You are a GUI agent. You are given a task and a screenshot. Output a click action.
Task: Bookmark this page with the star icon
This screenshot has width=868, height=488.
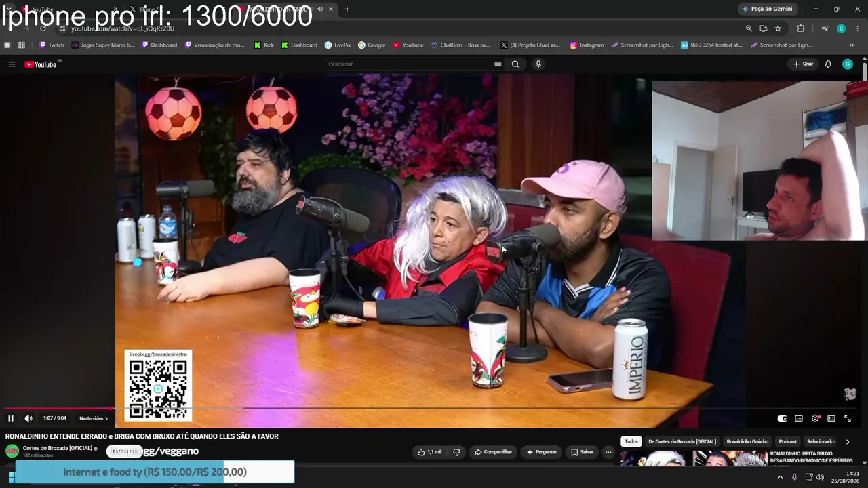778,28
